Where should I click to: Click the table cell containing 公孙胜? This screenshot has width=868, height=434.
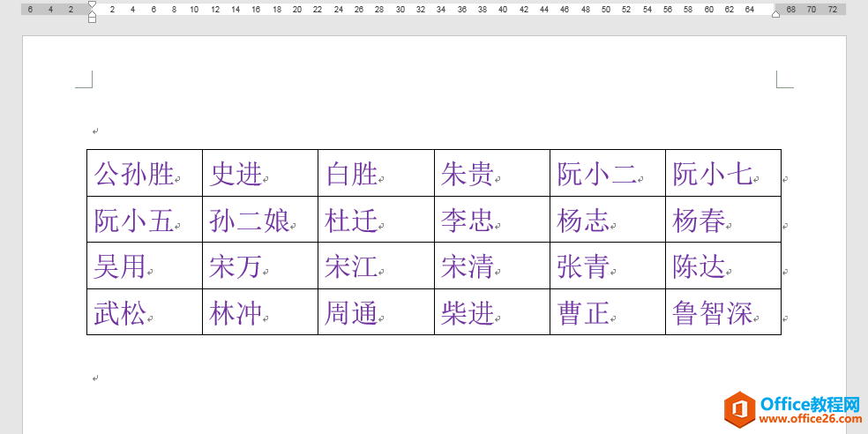pos(145,173)
